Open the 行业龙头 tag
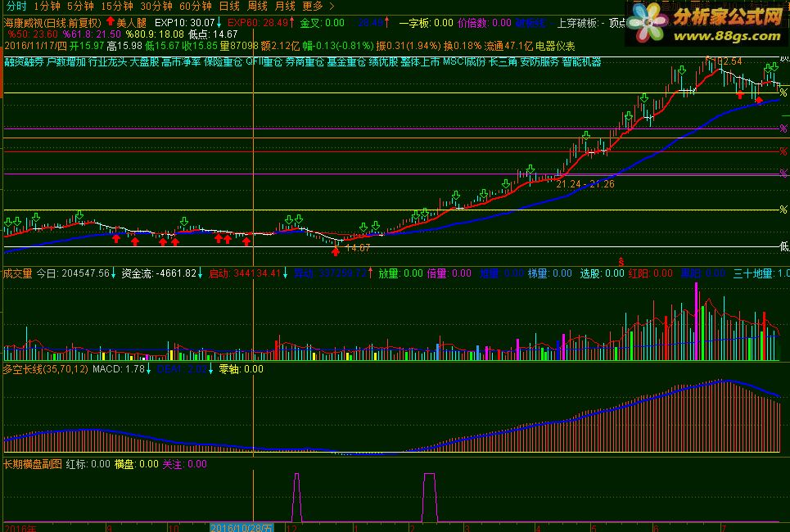 [108, 61]
